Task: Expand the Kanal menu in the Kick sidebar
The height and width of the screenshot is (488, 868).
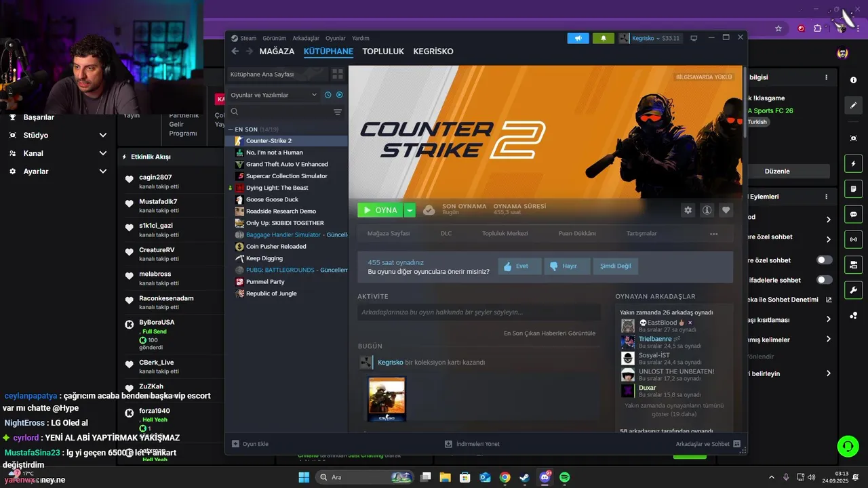Action: pyautogui.click(x=103, y=153)
